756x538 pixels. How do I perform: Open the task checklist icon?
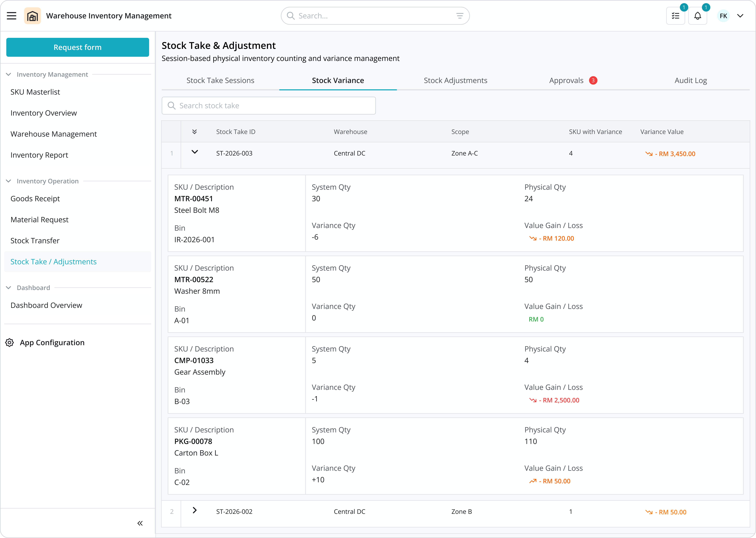[675, 16]
